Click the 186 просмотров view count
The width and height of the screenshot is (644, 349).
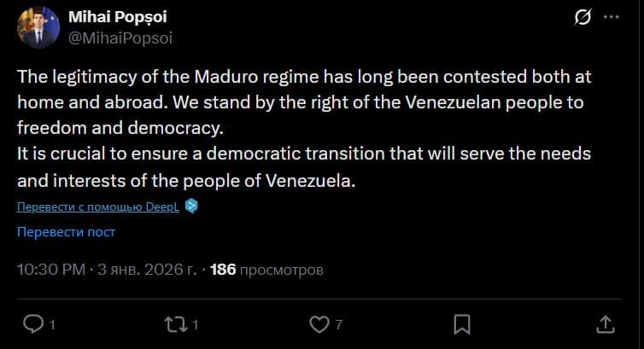point(266,270)
